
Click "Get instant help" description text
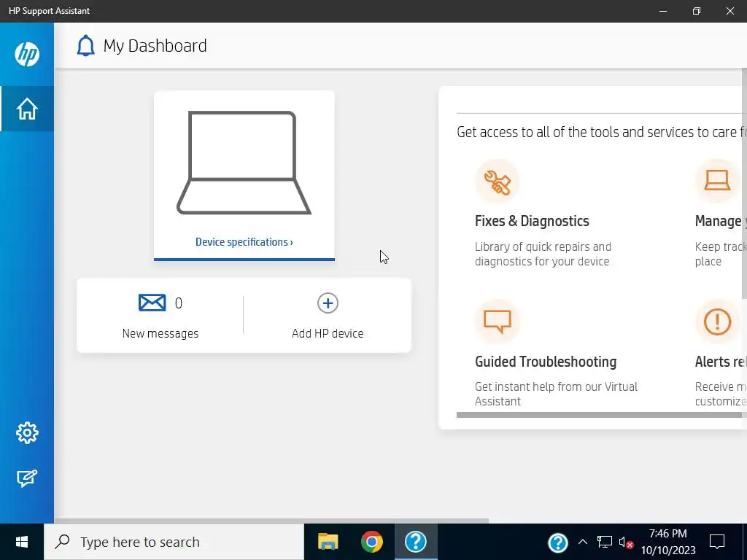point(556,394)
